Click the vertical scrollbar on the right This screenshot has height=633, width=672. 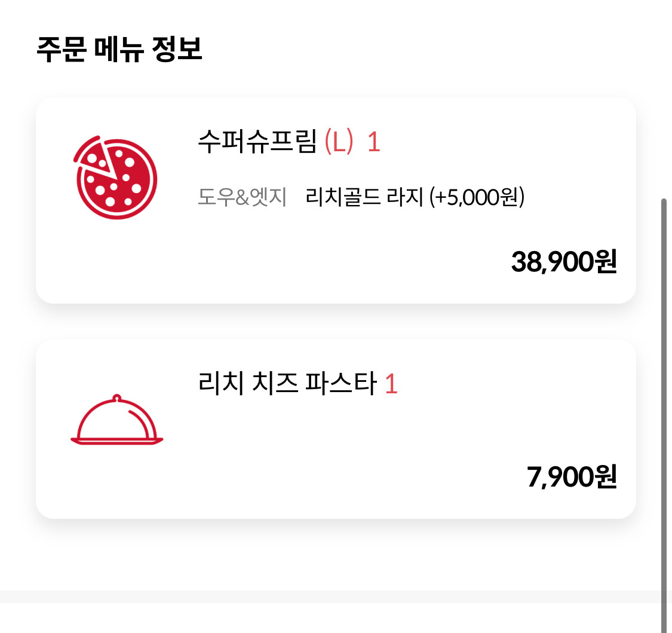click(664, 415)
